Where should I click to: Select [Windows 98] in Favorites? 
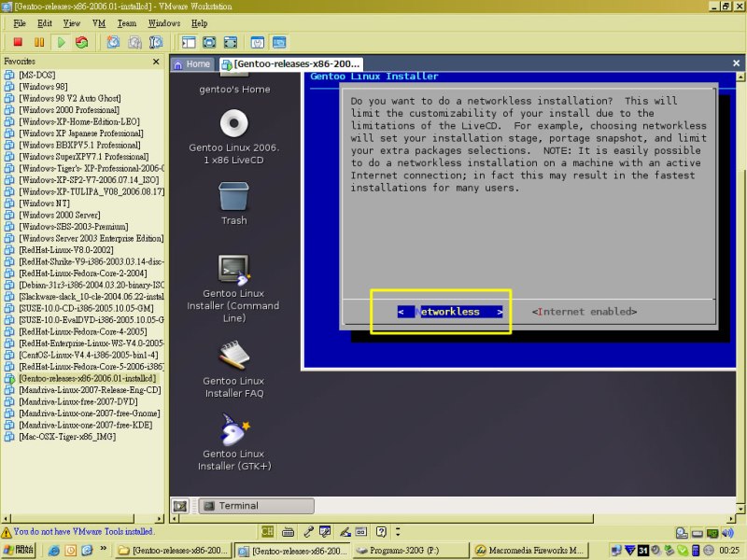click(x=43, y=87)
